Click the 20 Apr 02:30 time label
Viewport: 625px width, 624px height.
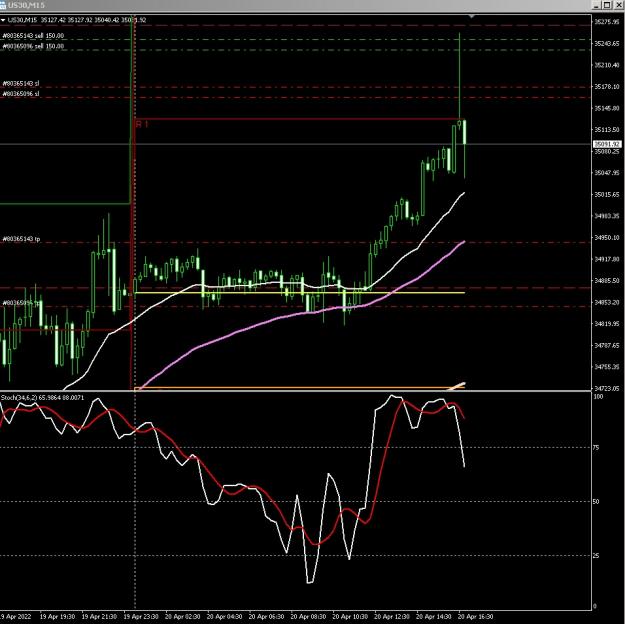pyautogui.click(x=183, y=617)
